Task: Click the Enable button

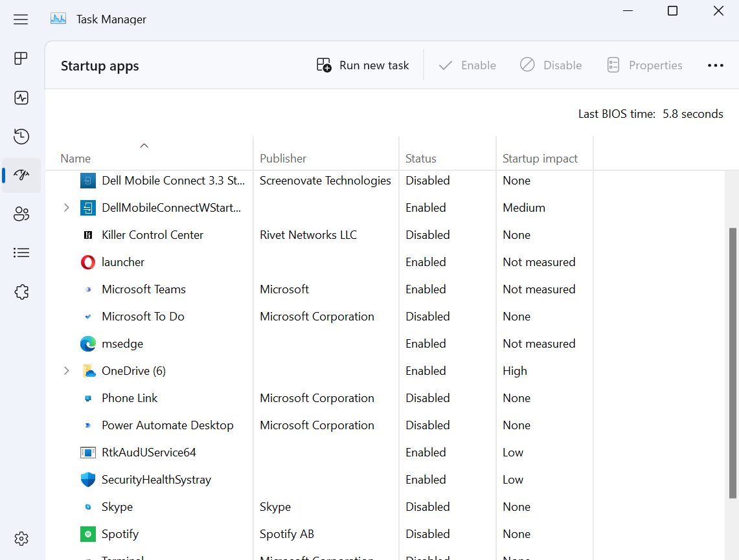Action: (x=467, y=65)
